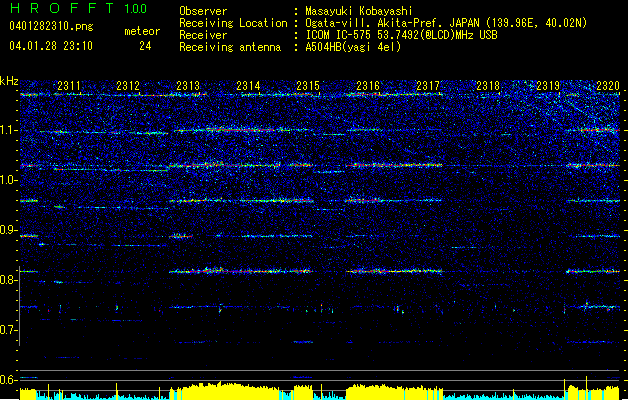This screenshot has height=400, width=629.
Task: Click the Observer label
Action: click(203, 11)
